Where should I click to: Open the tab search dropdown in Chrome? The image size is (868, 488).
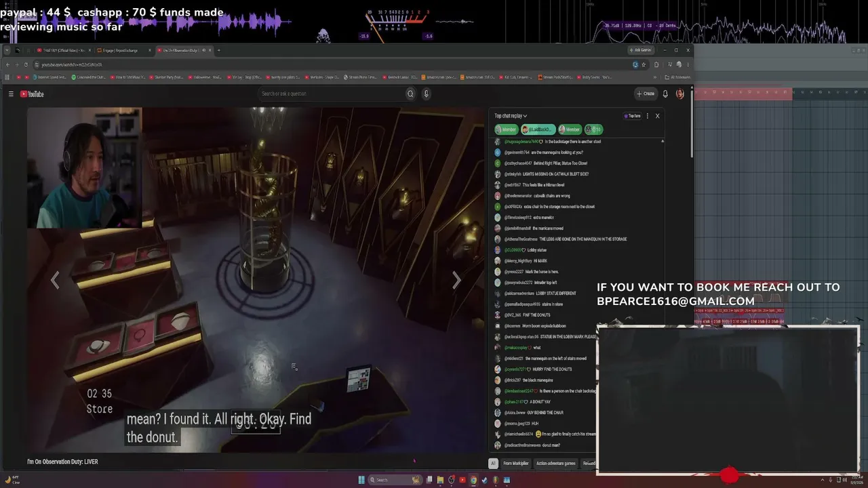pos(6,50)
